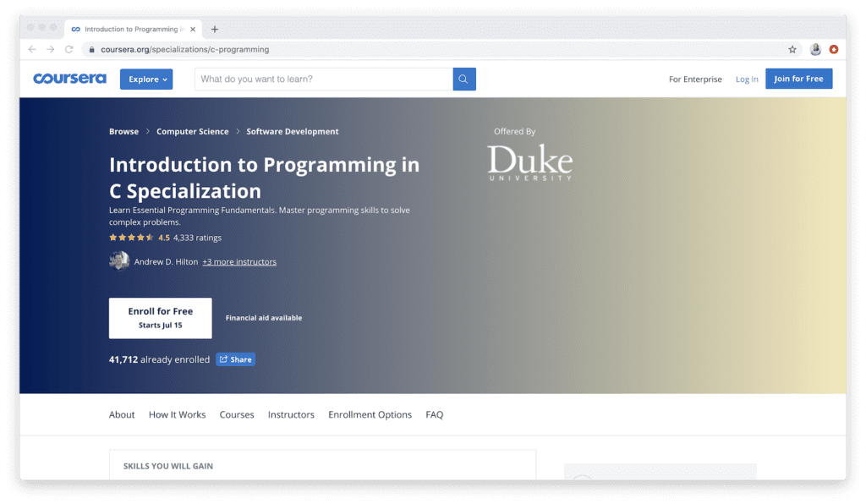Click the 'Andrew D. Hilton' instructor name

click(x=166, y=261)
